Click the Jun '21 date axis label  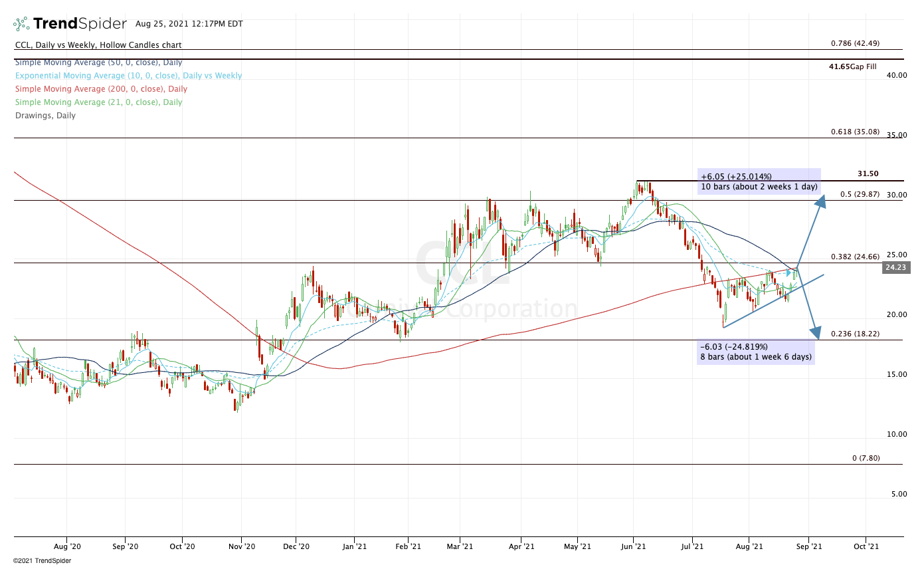634,546
